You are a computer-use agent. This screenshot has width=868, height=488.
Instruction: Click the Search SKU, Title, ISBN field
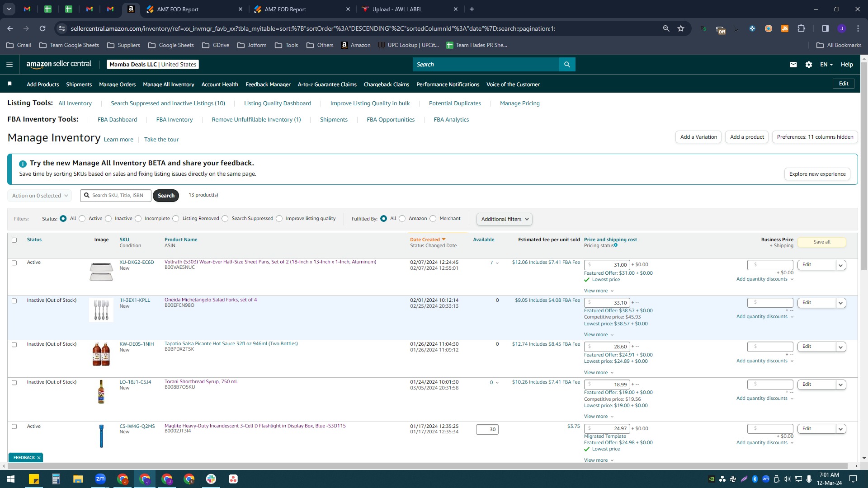click(x=116, y=196)
